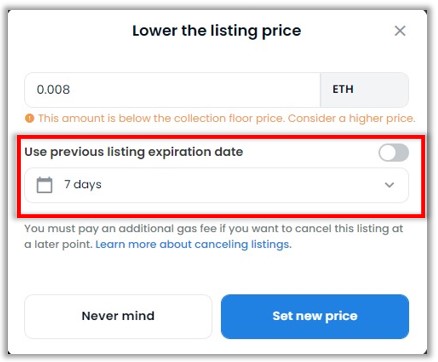The height and width of the screenshot is (362, 438).
Task: Click the Lower the listing price title
Action: (217, 31)
